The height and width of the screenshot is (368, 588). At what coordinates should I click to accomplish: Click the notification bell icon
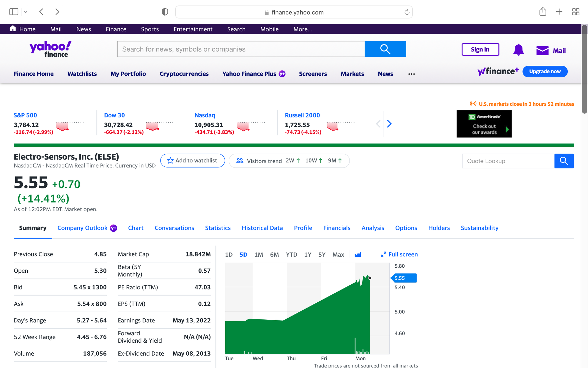pyautogui.click(x=518, y=49)
